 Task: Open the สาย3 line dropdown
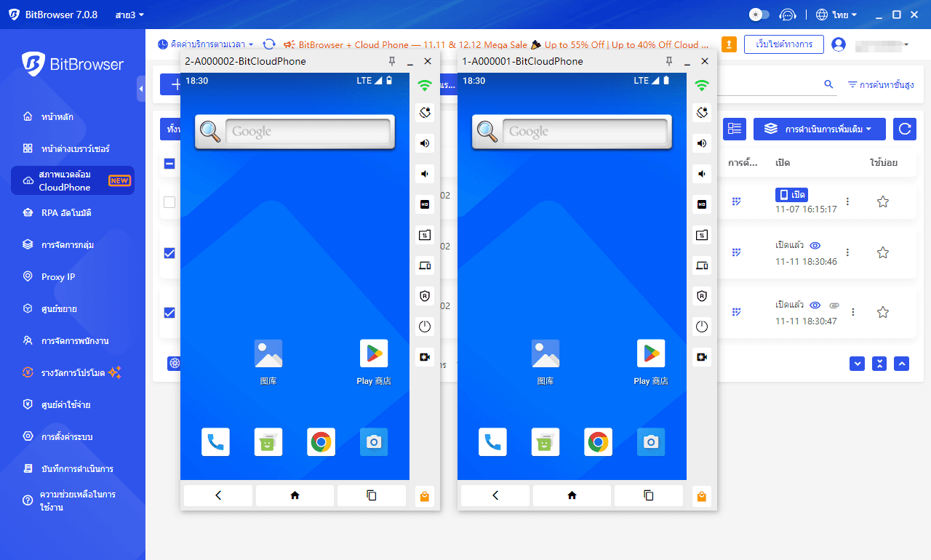point(130,15)
